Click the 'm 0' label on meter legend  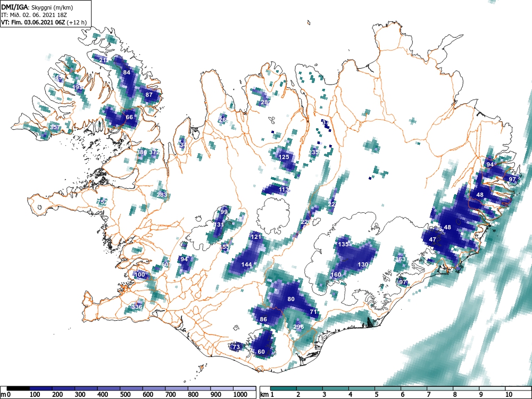click(x=4, y=395)
